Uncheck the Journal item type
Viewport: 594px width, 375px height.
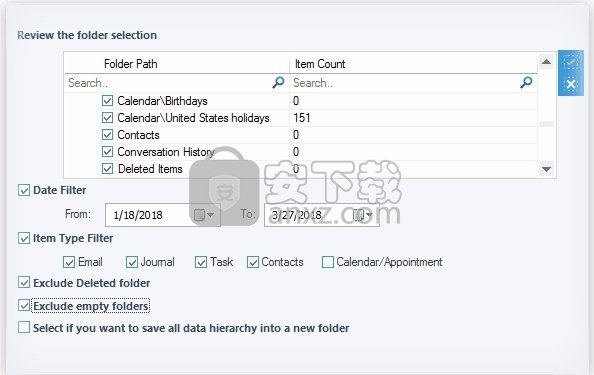pyautogui.click(x=132, y=262)
